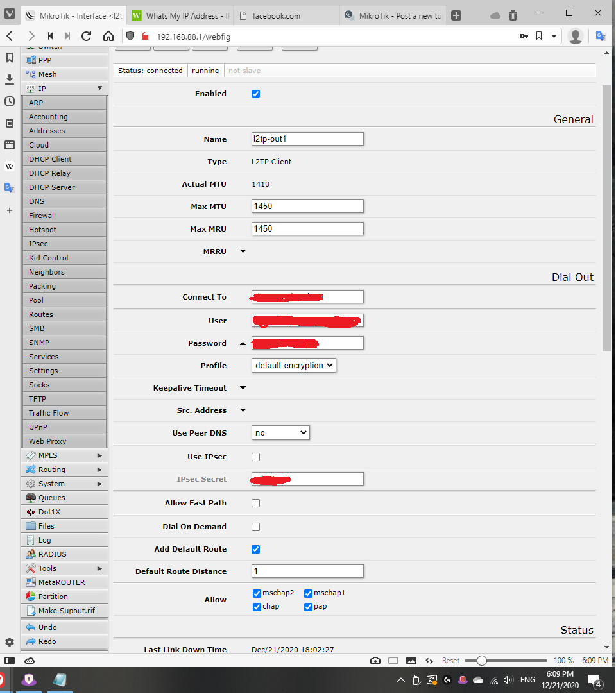
Task: Click the capture page camera icon
Action: pyautogui.click(x=375, y=661)
